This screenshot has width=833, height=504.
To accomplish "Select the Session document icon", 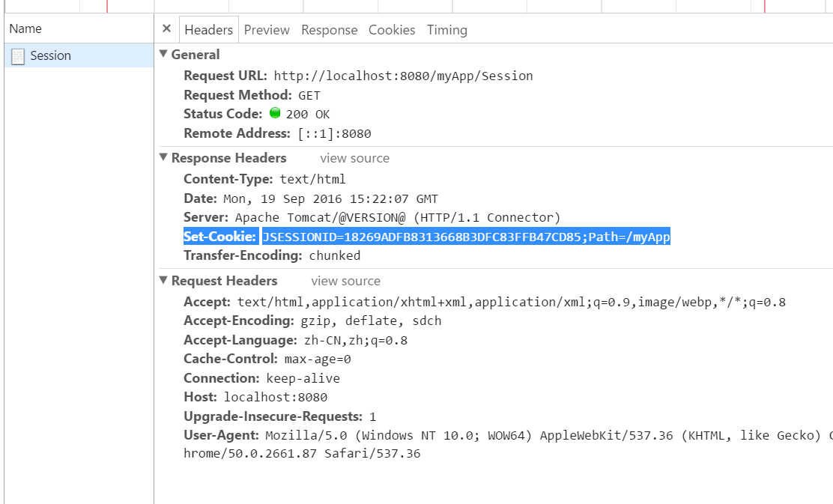I will tap(17, 56).
